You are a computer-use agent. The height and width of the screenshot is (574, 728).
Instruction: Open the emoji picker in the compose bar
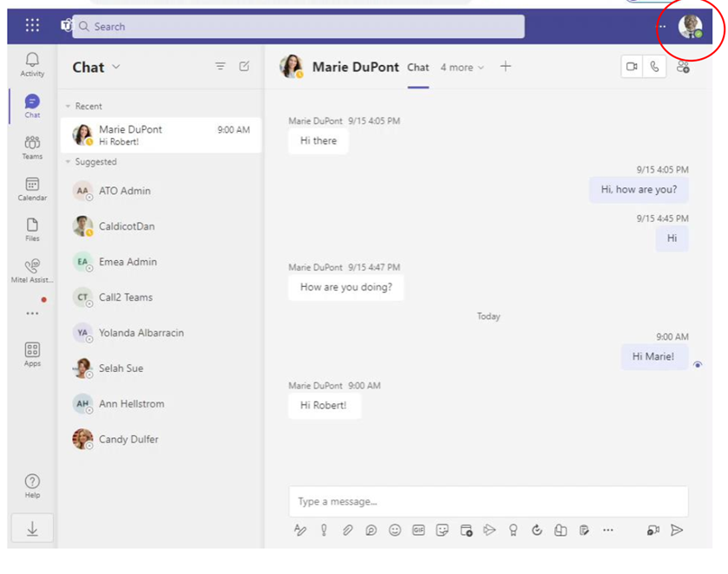393,531
